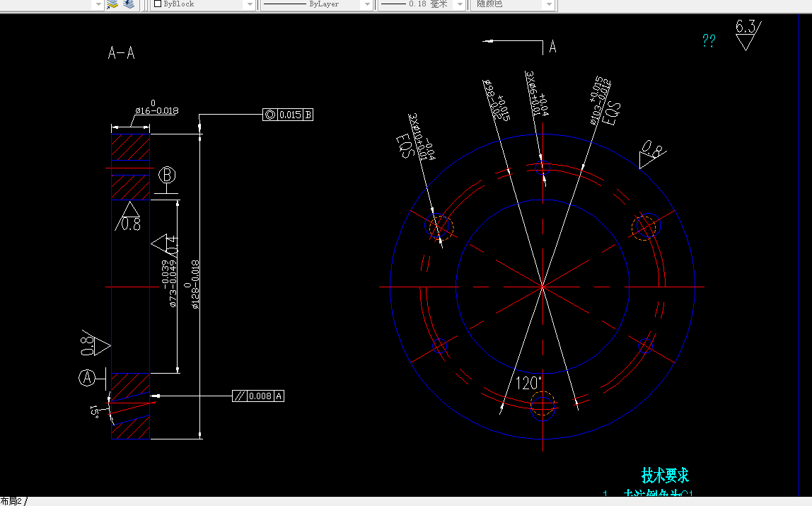Expand the layer list dropdown arrow
The height and width of the screenshot is (506, 812).
(x=98, y=4)
